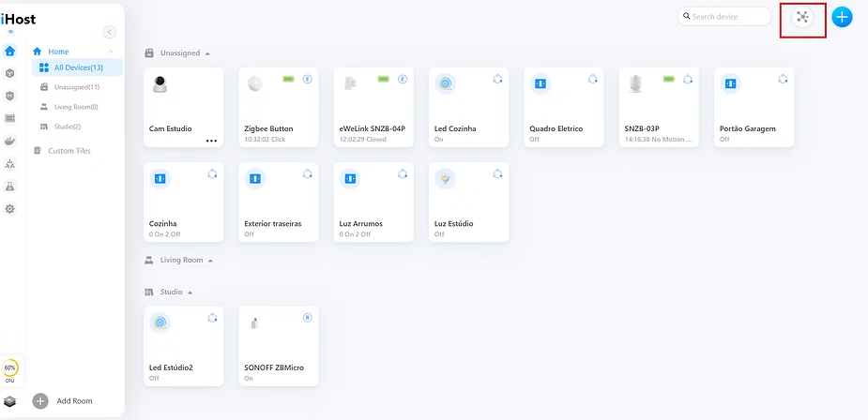
Task: Open the lab flask icon in sidebar
Action: [x=10, y=186]
